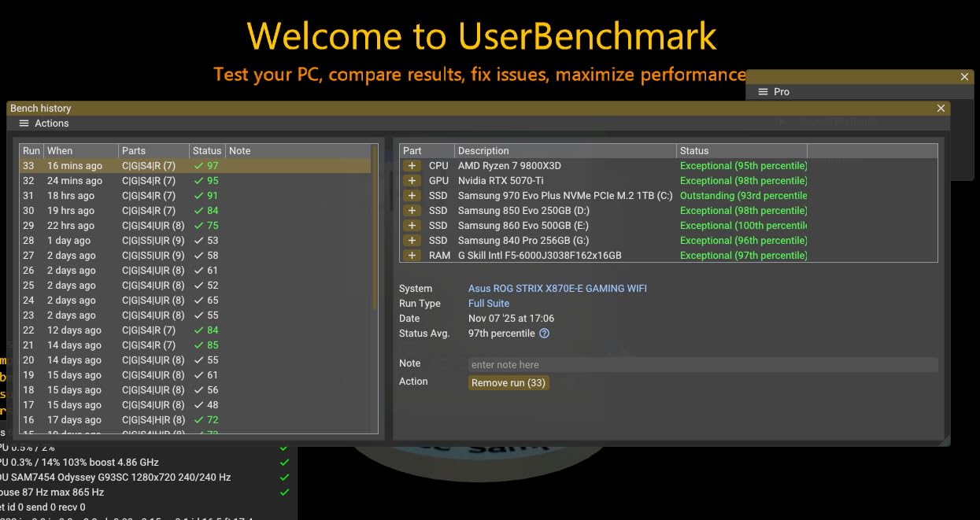Expand the CPU AMD Ryzen 7 9800X3D row

412,166
